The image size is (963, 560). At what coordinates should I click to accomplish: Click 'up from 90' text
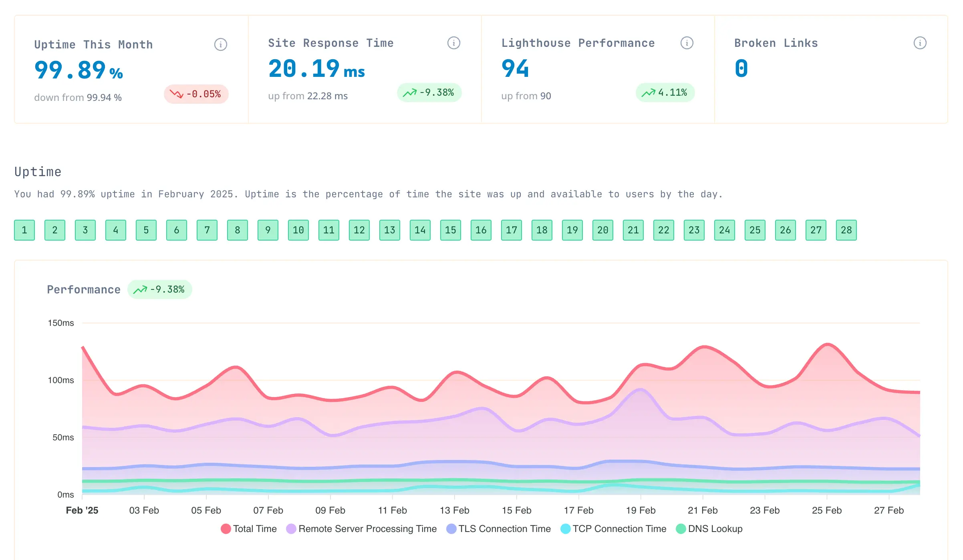pyautogui.click(x=526, y=96)
